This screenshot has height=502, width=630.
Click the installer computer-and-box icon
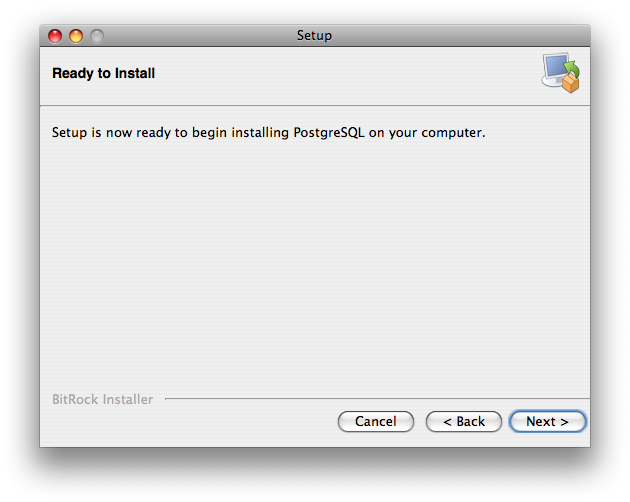[x=560, y=73]
